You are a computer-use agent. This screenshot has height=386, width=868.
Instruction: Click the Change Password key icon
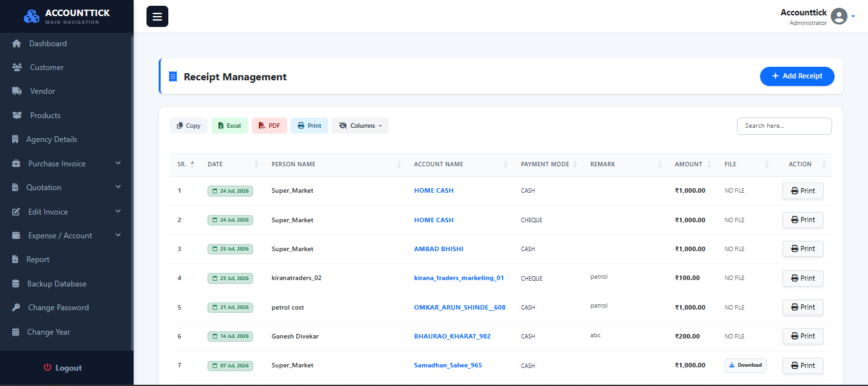[x=16, y=308]
